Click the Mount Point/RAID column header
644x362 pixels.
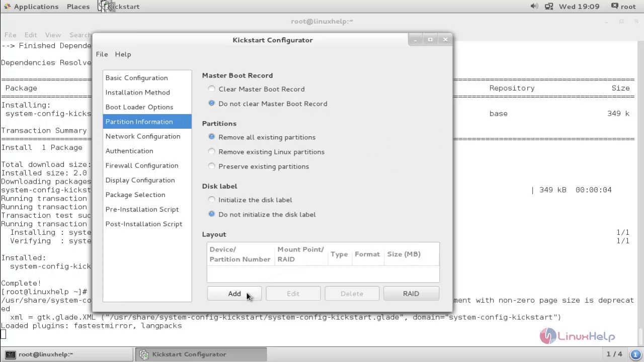301,254
